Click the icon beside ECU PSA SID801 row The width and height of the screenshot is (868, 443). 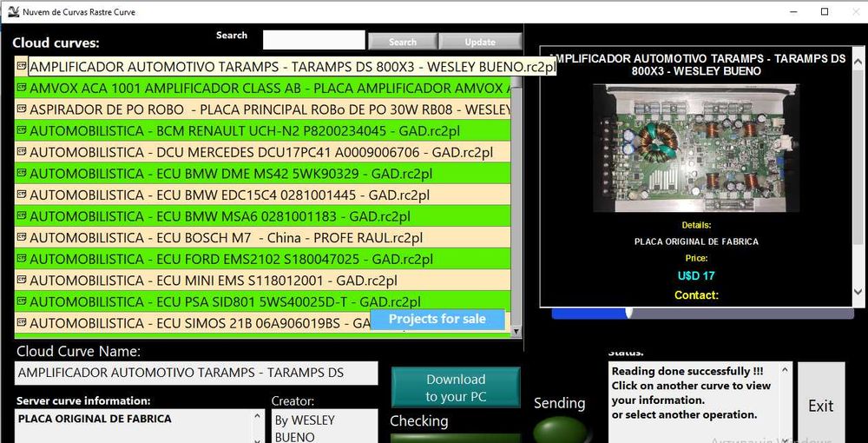(22, 301)
